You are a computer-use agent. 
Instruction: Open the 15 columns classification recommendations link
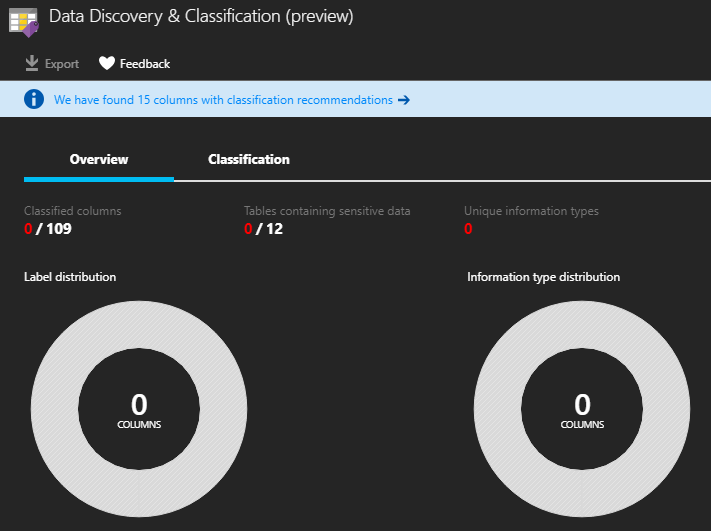pyautogui.click(x=223, y=100)
